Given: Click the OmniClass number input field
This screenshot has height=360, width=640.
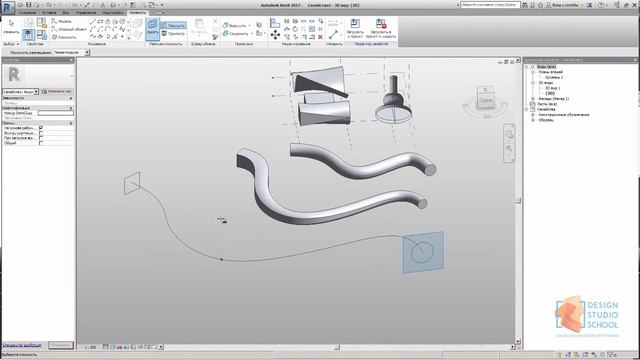Looking at the screenshot, I should coord(56,113).
